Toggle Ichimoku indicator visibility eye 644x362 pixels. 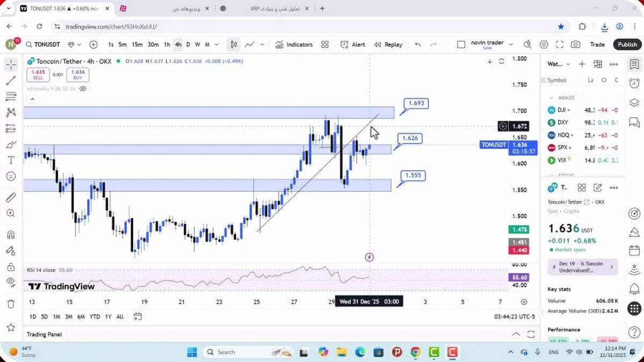point(83,89)
